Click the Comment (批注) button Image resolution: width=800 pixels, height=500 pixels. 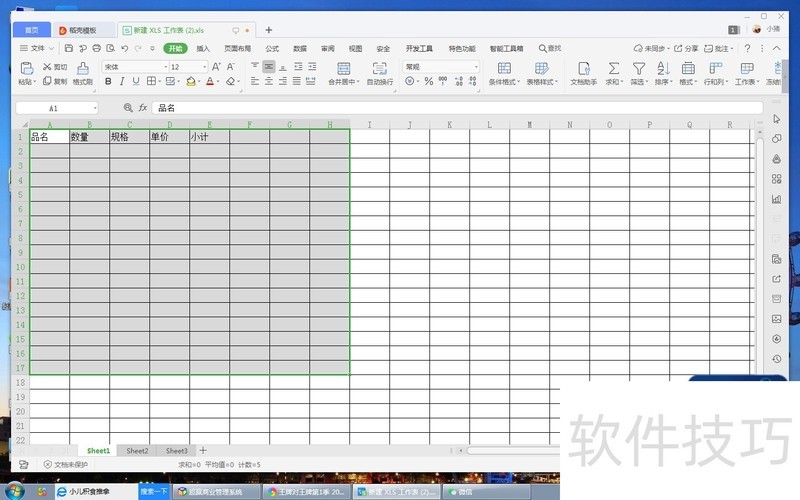point(719,48)
